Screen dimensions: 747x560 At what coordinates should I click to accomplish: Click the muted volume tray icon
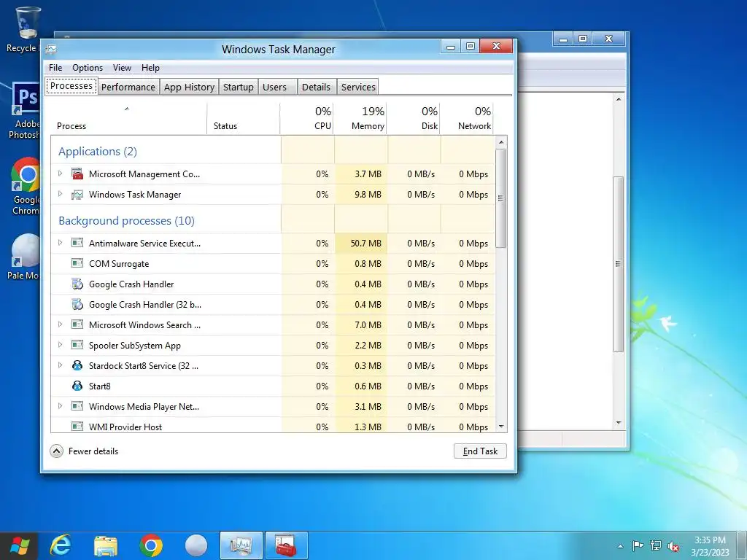click(673, 546)
